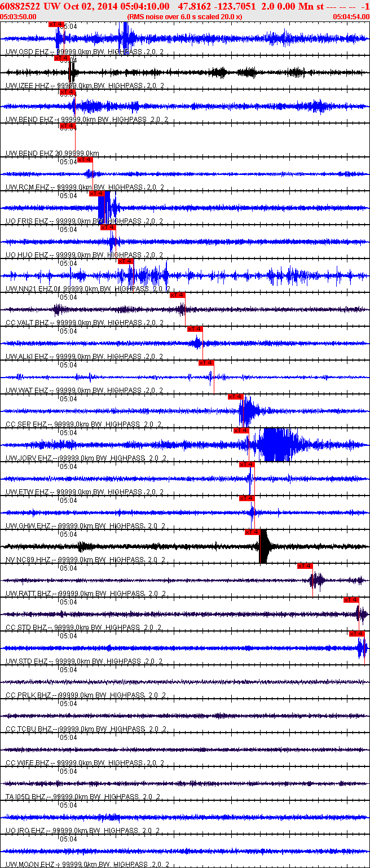The image size is (370, 868).
Task: Select the NV NC89 HHZ station label
Action: click(x=85, y=560)
